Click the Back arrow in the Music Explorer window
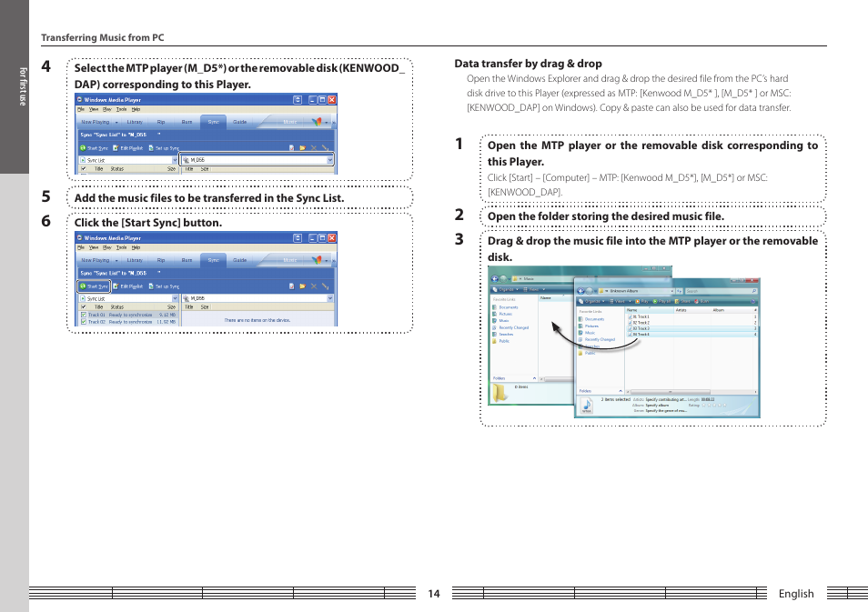This screenshot has width=868, height=612. (495, 279)
